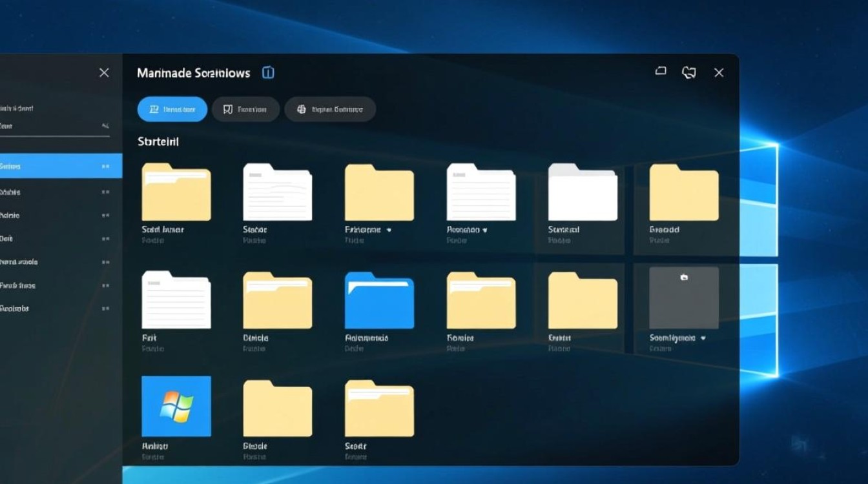Open the yellow folder labeled Gaitel
868x484 pixels.
pos(583,301)
